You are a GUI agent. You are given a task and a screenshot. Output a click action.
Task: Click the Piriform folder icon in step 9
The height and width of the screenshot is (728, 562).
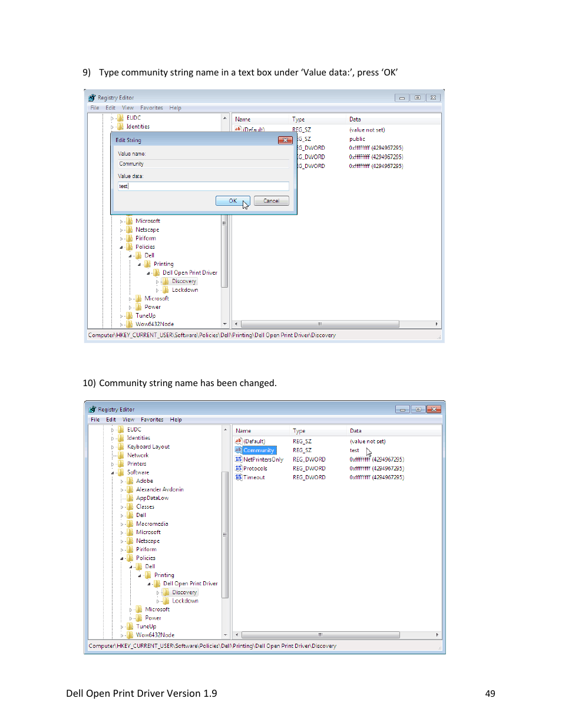tap(130, 238)
